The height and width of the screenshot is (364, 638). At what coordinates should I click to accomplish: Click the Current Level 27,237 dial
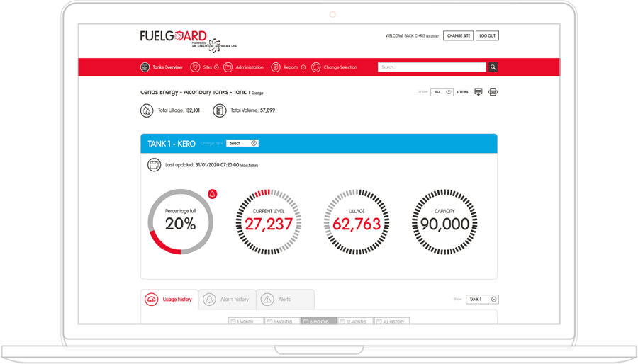[269, 222]
